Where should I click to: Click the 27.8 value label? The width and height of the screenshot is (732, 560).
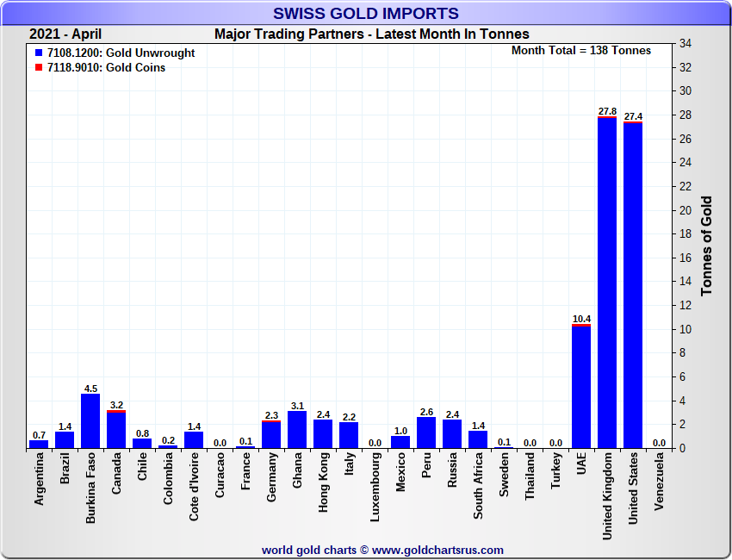(607, 111)
